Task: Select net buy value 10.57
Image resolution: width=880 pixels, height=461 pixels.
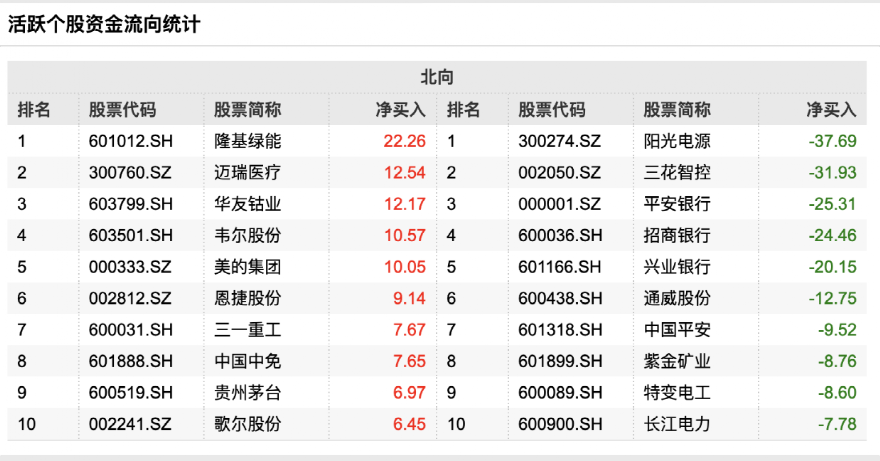Action: [x=405, y=235]
